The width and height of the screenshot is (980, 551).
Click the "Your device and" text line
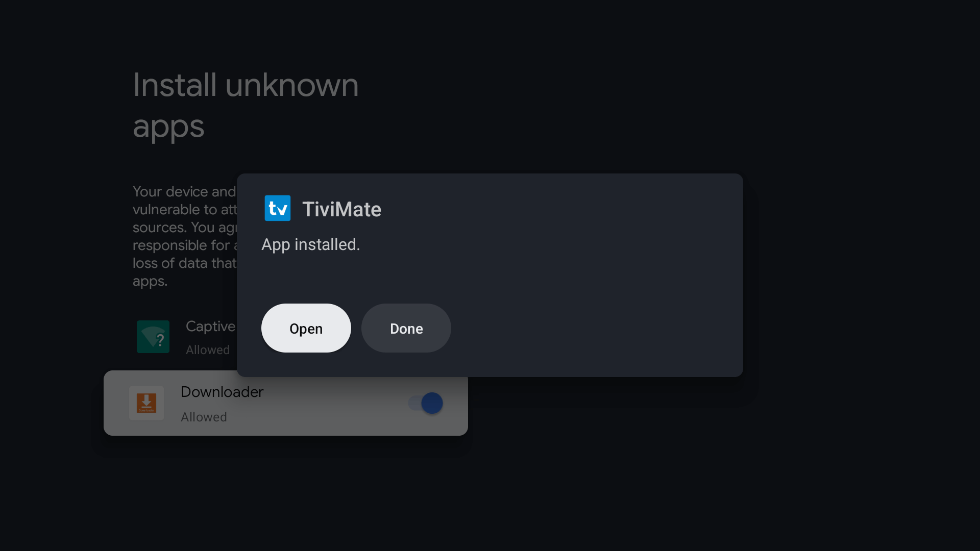184,192
